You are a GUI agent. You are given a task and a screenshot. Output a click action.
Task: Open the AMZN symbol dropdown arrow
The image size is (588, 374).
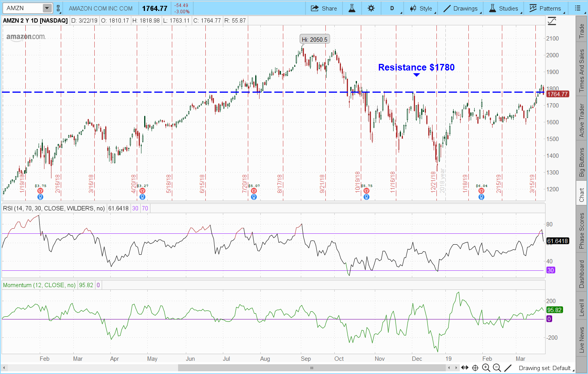(x=47, y=8)
